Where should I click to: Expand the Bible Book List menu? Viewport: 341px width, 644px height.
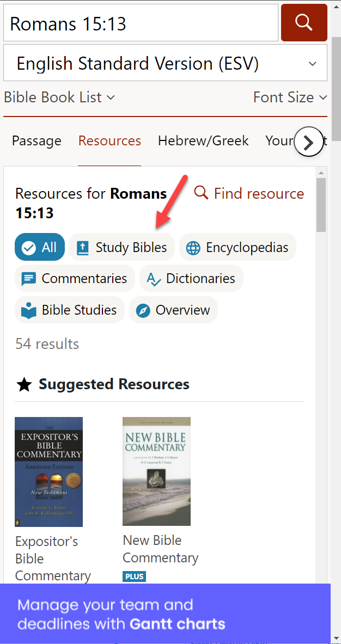pyautogui.click(x=59, y=97)
